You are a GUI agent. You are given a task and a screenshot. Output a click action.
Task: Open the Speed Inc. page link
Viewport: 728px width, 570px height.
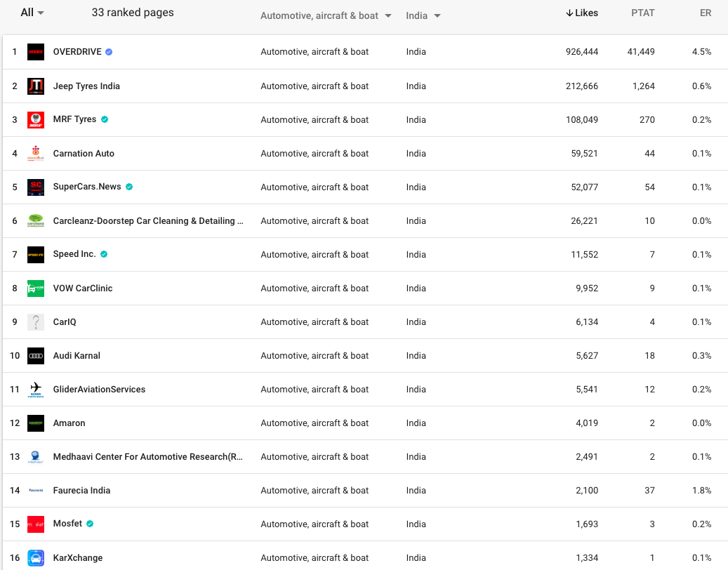click(x=74, y=254)
